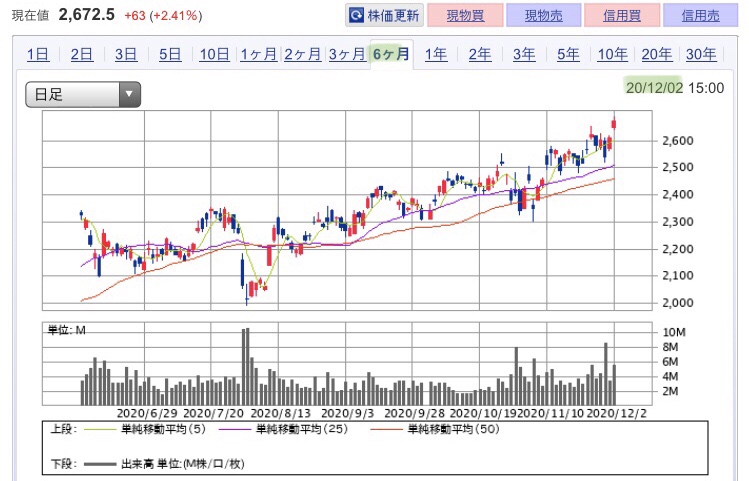The width and height of the screenshot is (749, 481).
Task: Open the 信用買 order link
Action: (622, 15)
